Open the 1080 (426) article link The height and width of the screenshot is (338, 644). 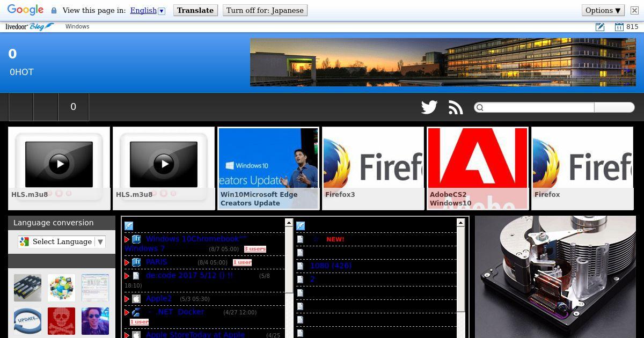point(331,266)
